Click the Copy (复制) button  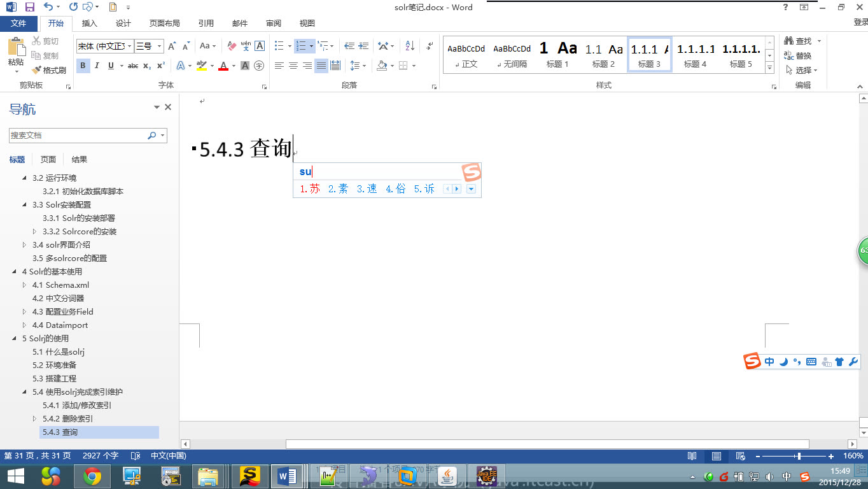(45, 55)
